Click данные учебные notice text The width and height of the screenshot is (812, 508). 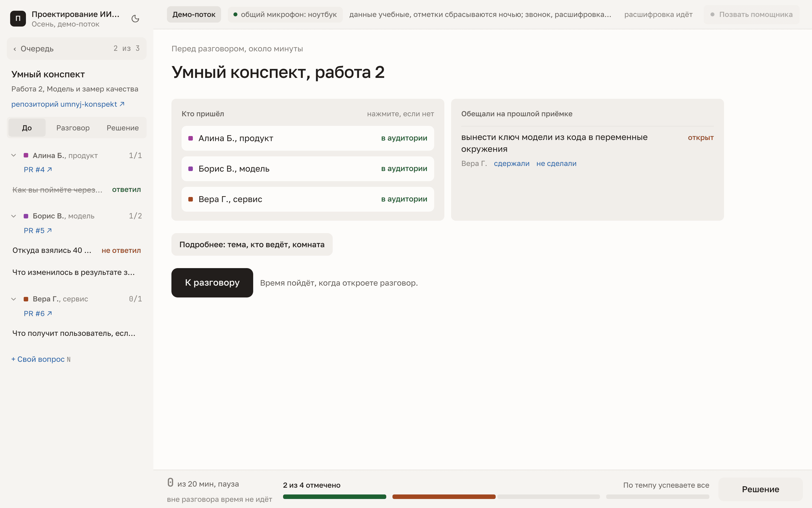click(x=480, y=14)
